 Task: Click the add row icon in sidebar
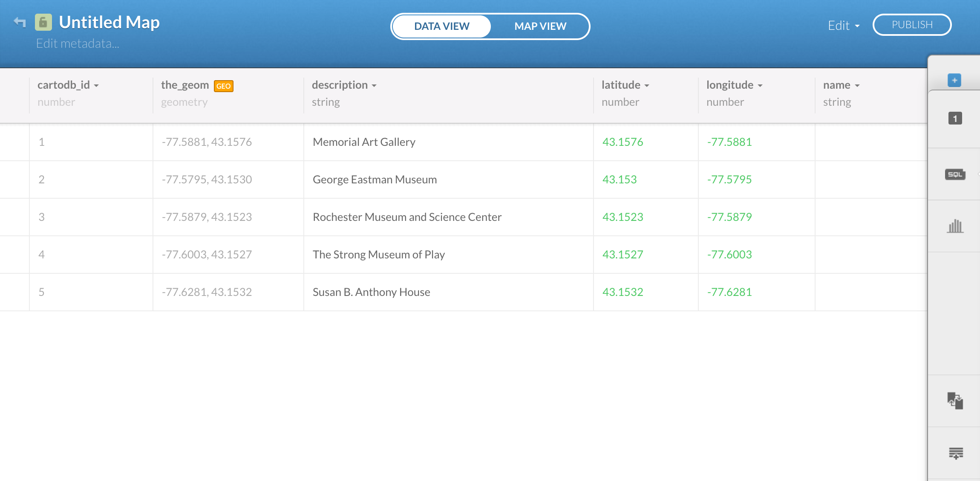(x=956, y=453)
